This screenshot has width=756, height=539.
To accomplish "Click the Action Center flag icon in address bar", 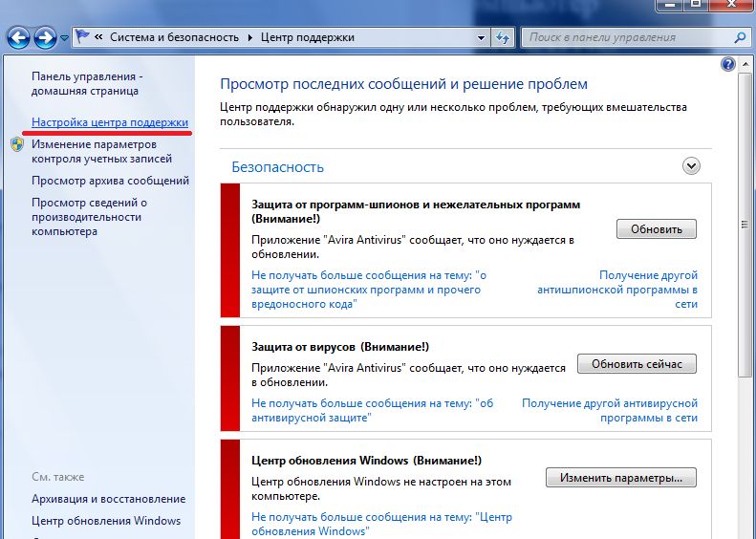I will point(82,38).
